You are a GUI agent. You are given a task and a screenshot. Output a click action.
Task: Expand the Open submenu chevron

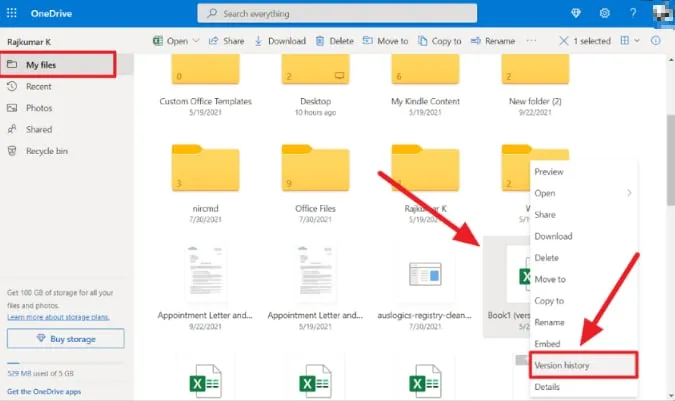coord(629,193)
